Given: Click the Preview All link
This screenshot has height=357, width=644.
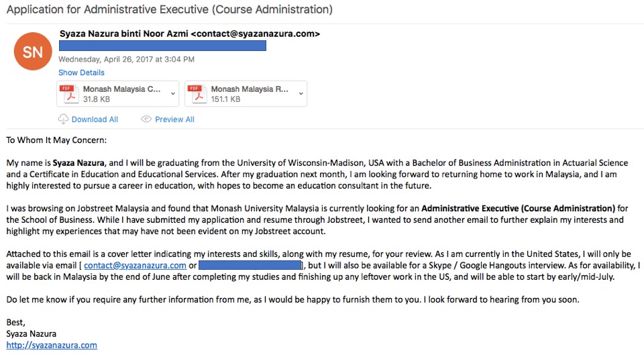Looking at the screenshot, I should pyautogui.click(x=174, y=119).
